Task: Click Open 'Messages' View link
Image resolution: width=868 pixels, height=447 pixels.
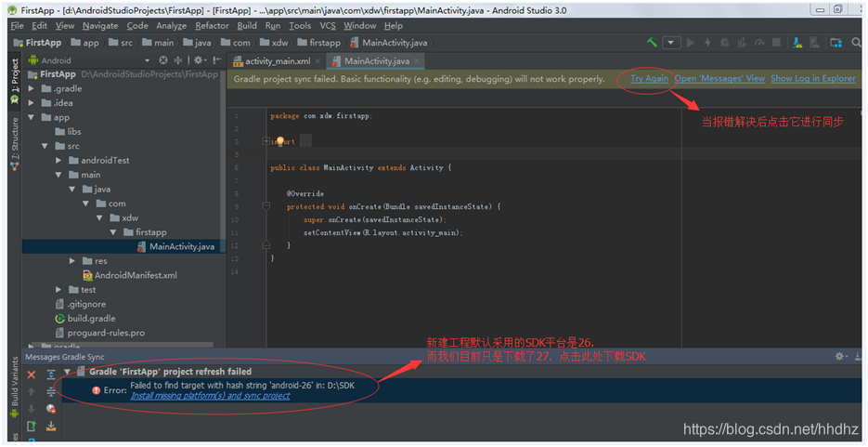Action: click(x=719, y=79)
